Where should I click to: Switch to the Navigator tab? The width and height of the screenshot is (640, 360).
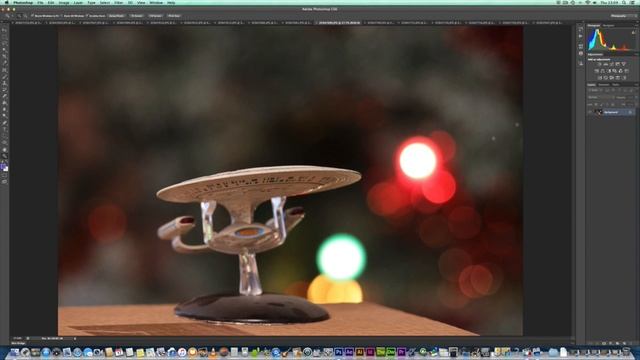[x=609, y=25]
